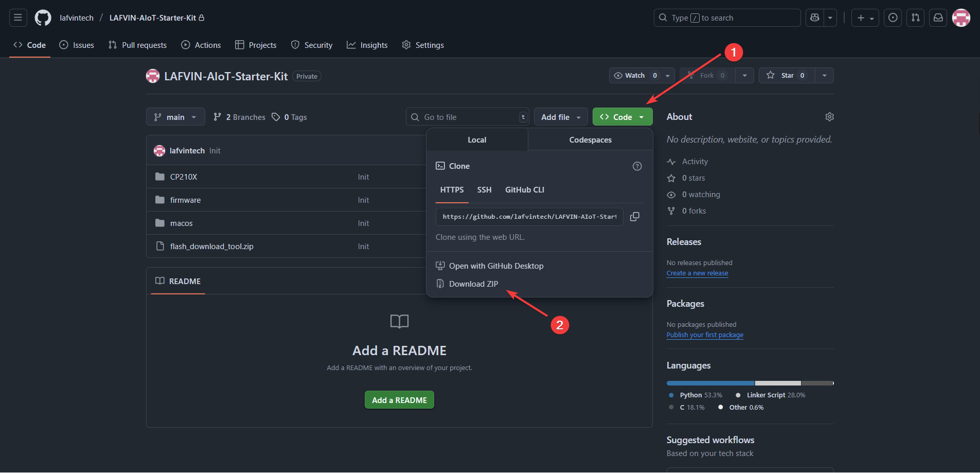Image resolution: width=980 pixels, height=473 pixels.
Task: Open the Watch options caret
Action: 668,75
